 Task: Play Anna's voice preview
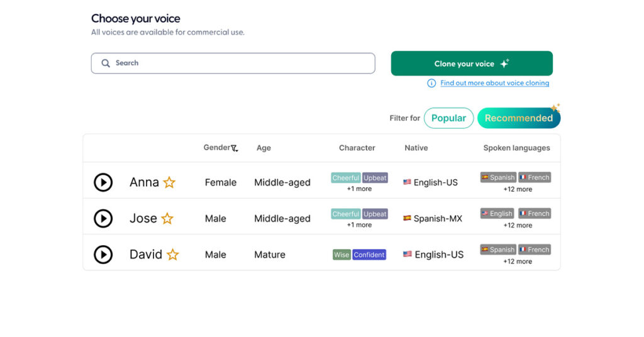click(103, 182)
